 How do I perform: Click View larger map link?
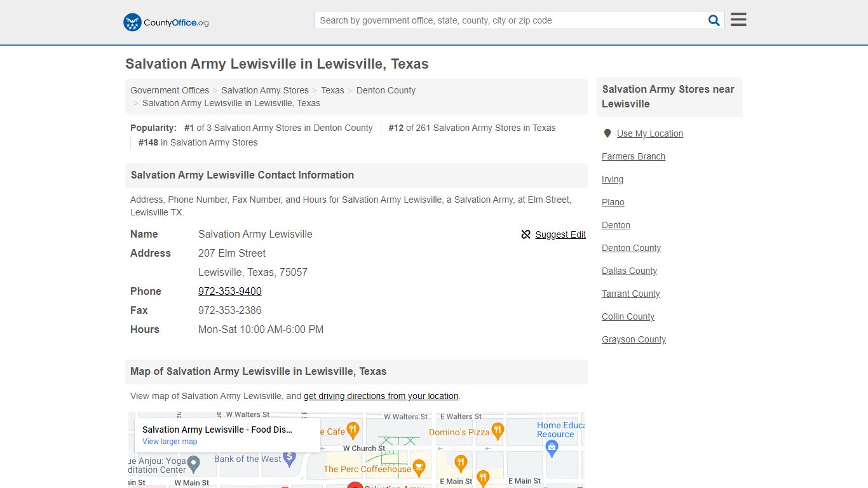(170, 442)
